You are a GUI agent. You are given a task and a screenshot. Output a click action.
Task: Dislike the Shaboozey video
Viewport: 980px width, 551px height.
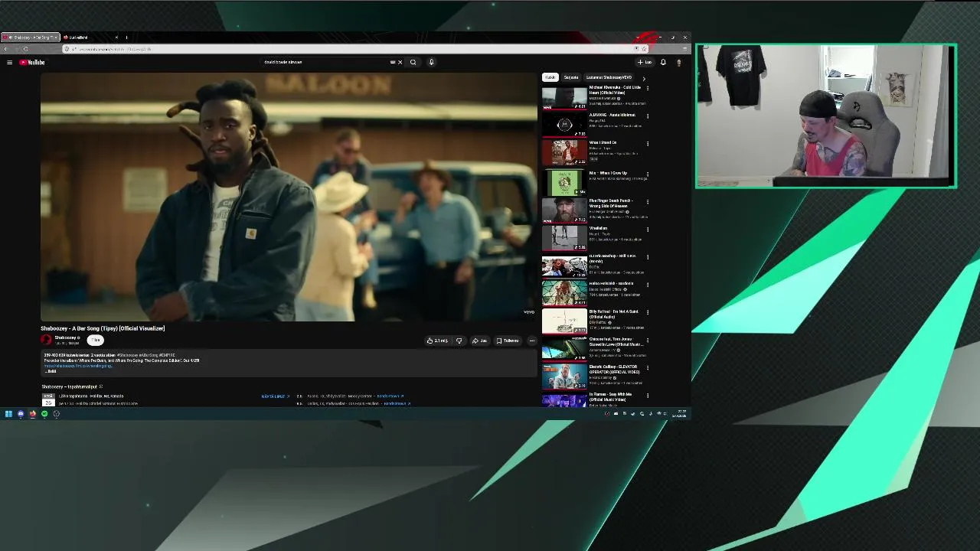459,341
